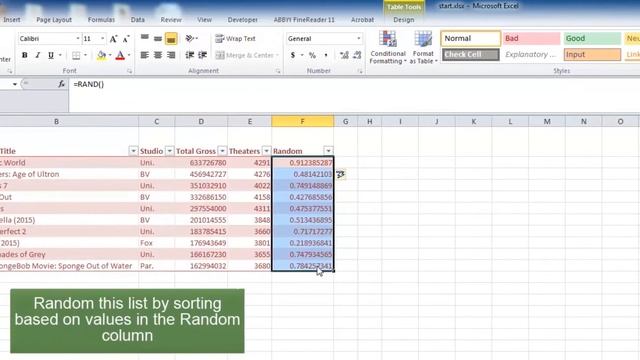Open AutoFill Options icon beside column F
This screenshot has height=360, width=640.
pos(340,175)
